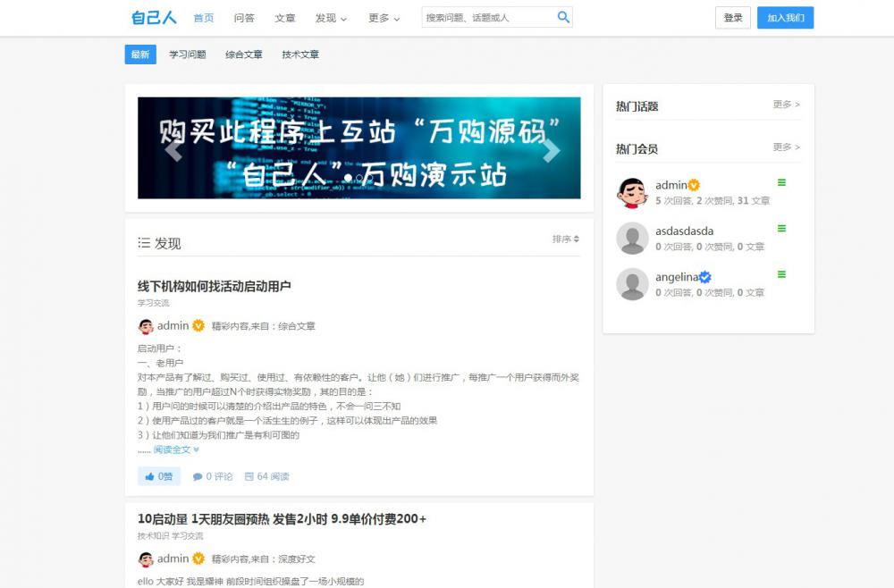Viewport: 894px width, 588px height.
Task: Click the 发现 list icon heading
Action: coord(159,243)
